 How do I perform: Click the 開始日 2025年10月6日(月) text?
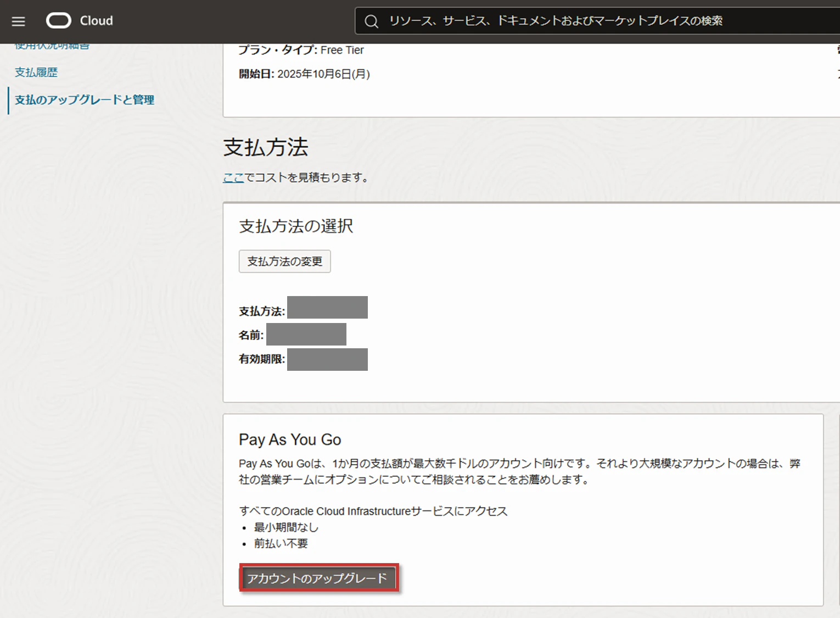[x=304, y=74]
